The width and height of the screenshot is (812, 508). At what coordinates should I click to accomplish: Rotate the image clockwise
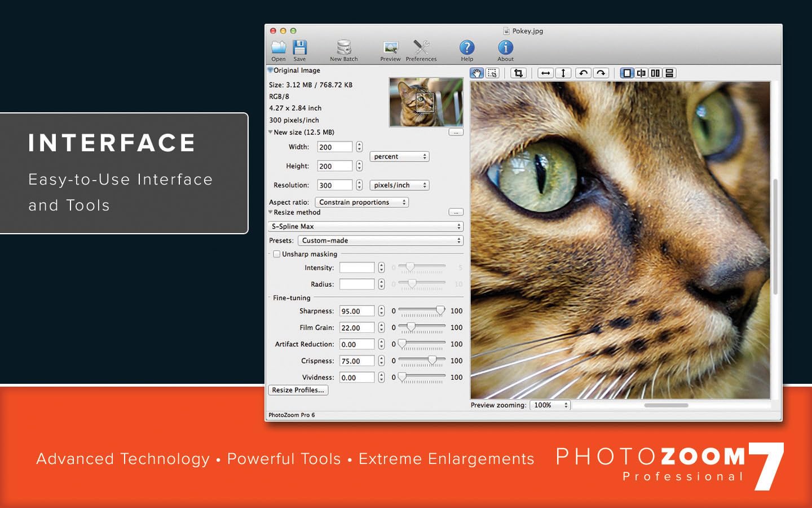pos(601,73)
